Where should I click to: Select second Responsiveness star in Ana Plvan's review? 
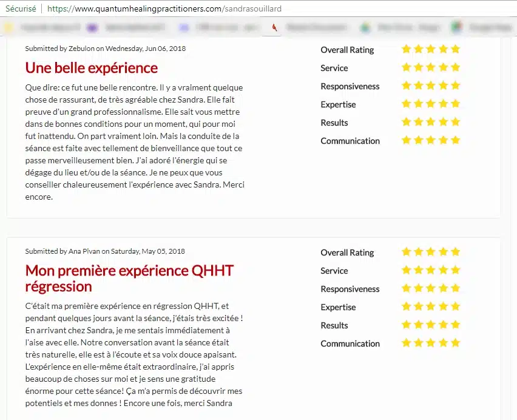click(x=419, y=288)
